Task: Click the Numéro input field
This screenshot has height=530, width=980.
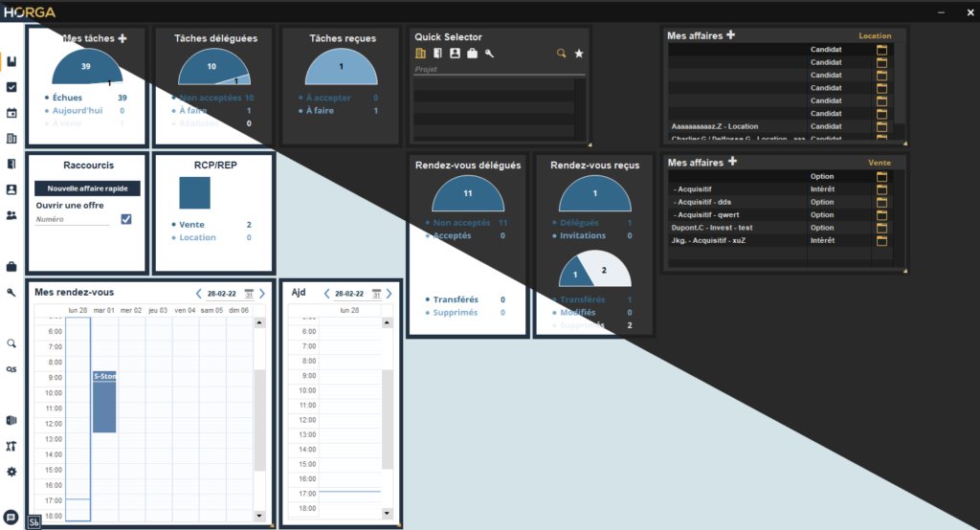Action: pyautogui.click(x=73, y=219)
